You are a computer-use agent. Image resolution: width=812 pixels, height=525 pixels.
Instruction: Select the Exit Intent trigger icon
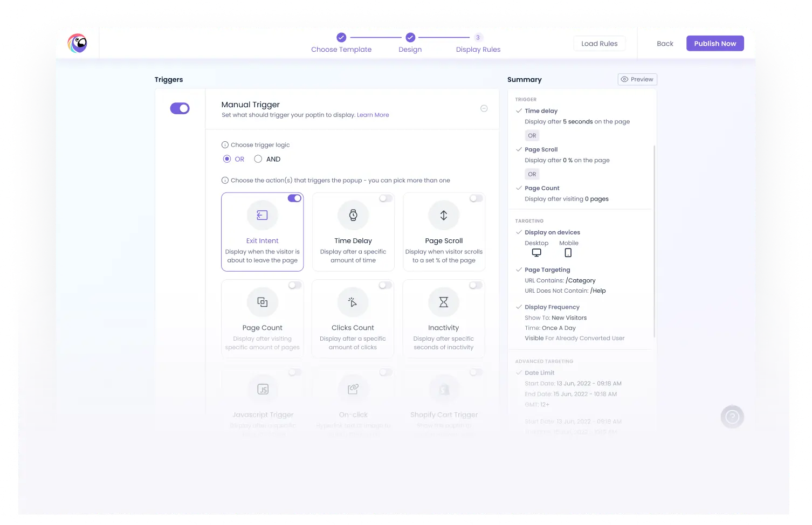(x=262, y=215)
